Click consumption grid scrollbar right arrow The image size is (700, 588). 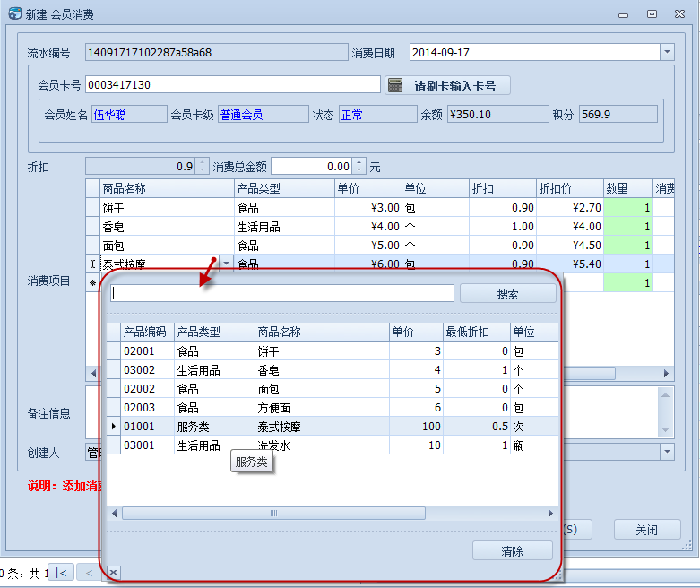(x=666, y=373)
